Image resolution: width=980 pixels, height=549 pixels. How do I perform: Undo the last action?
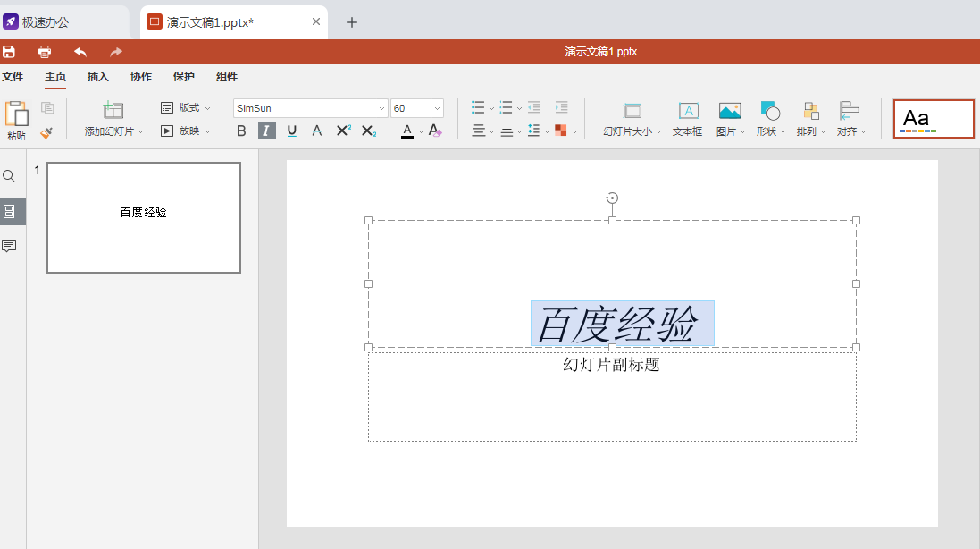(x=80, y=52)
